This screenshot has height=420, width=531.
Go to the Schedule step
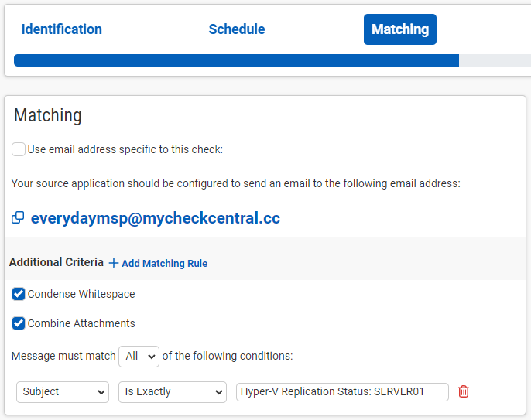[x=237, y=29]
